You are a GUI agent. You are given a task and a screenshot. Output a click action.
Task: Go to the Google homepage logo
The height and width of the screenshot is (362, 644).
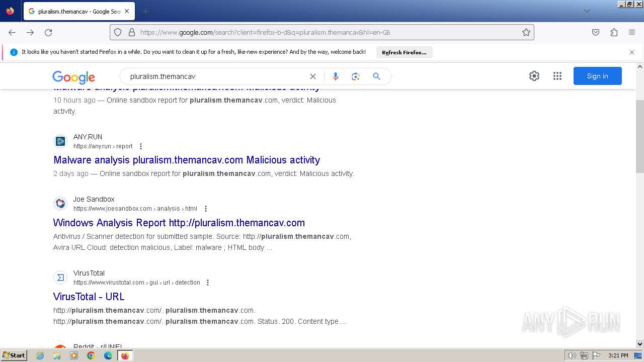coord(73,77)
